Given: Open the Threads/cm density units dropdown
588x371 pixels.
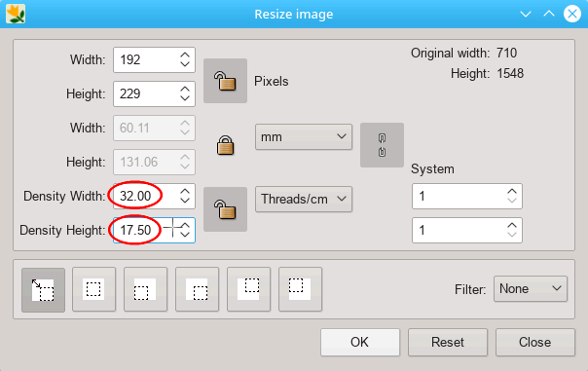Looking at the screenshot, I should (x=304, y=199).
